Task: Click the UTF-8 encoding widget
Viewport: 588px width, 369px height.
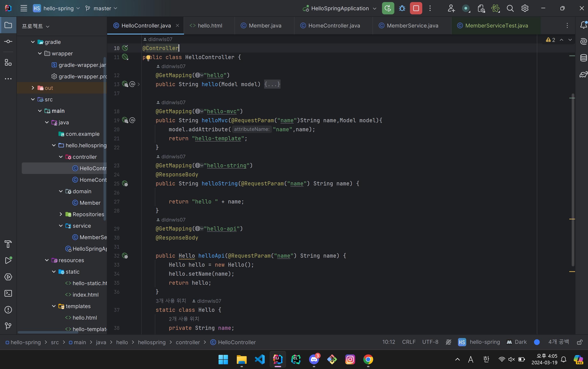Action: (x=430, y=342)
